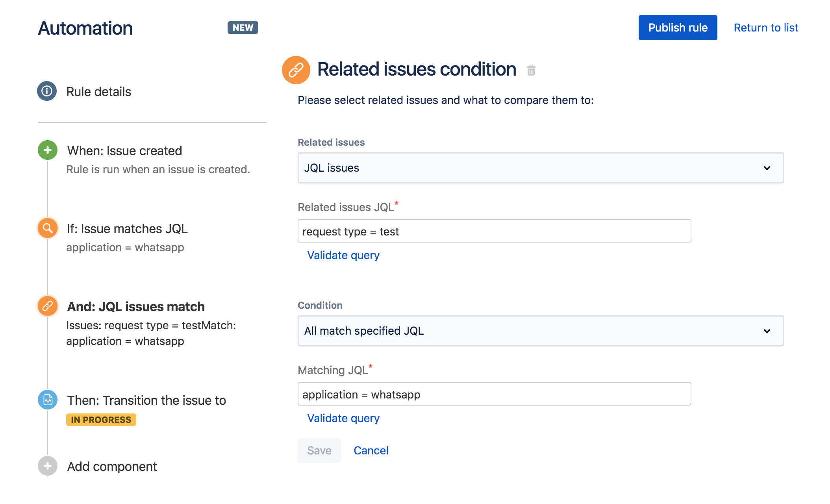Click the Return to list link
Image resolution: width=830 pixels, height=504 pixels.
pos(765,28)
